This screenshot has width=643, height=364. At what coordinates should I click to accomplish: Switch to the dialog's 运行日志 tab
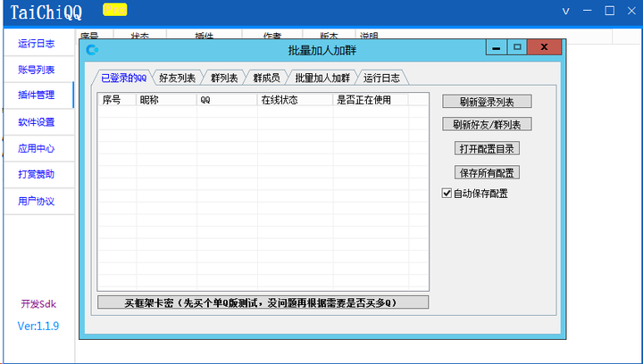(381, 78)
